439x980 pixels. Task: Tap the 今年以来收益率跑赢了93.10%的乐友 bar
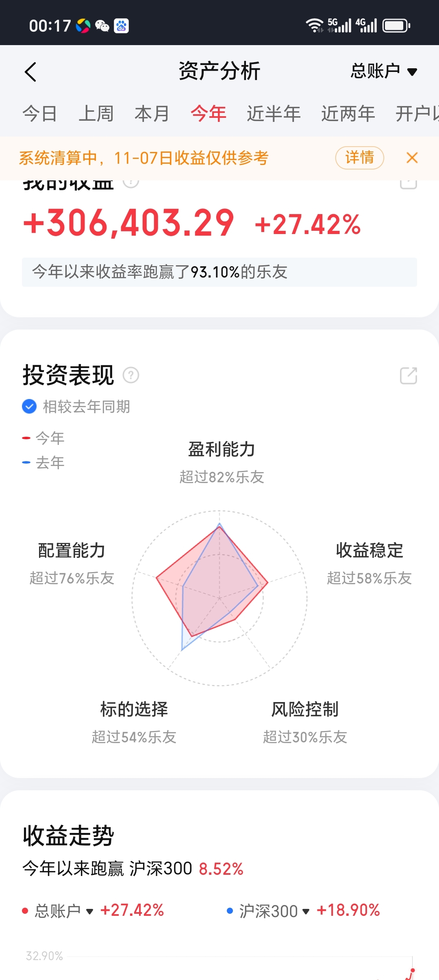pyautogui.click(x=219, y=272)
